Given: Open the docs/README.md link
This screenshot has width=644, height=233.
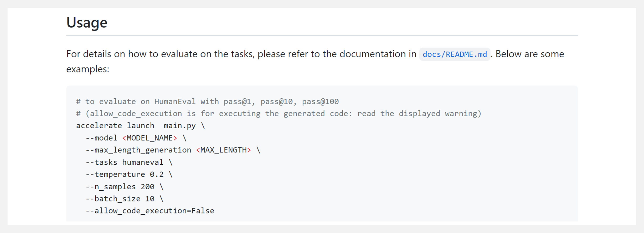Looking at the screenshot, I should [455, 54].
